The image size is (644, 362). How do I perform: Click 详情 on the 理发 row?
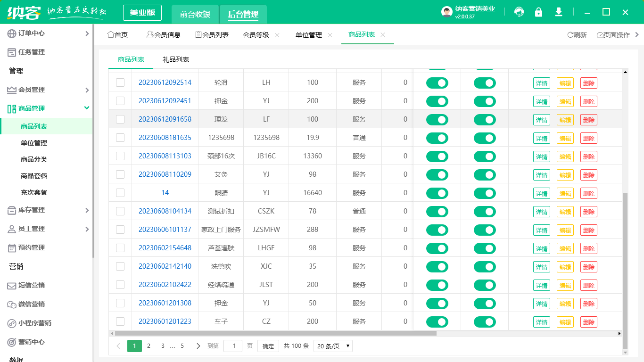click(x=541, y=119)
